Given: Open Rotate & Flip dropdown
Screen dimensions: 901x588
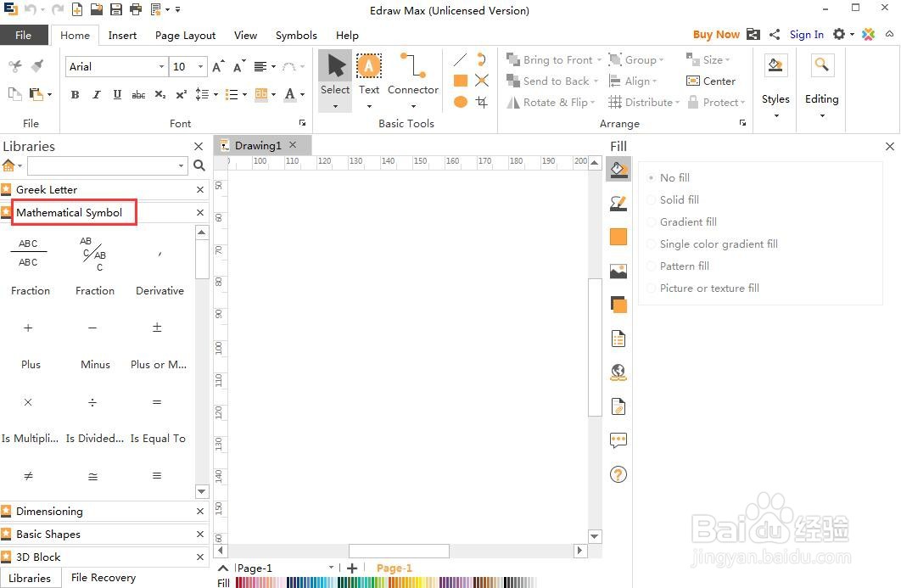Looking at the screenshot, I should pyautogui.click(x=592, y=103).
